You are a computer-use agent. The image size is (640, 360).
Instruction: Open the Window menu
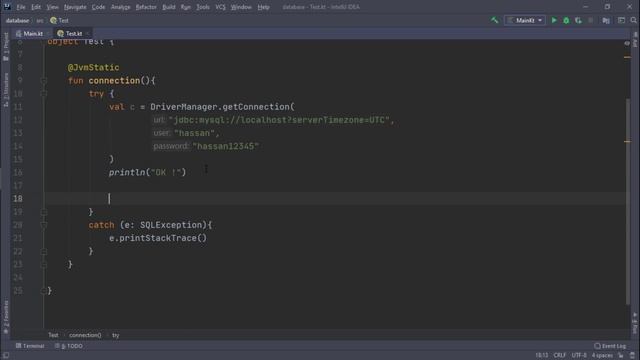pyautogui.click(x=241, y=7)
